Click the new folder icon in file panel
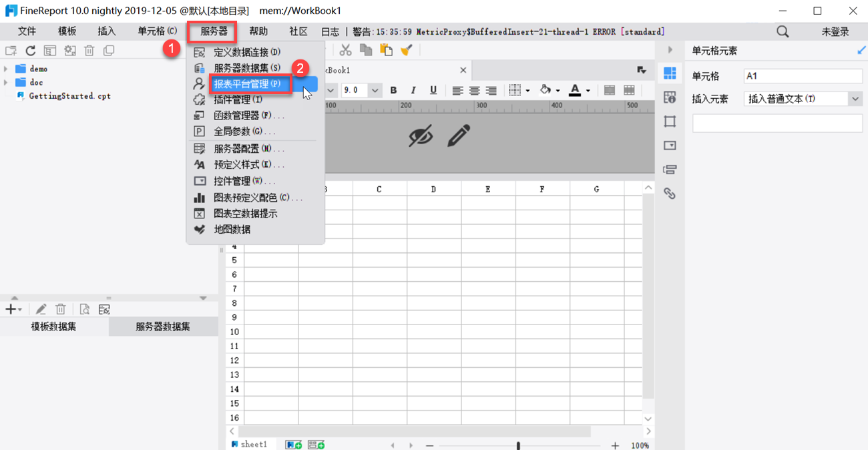 click(11, 51)
